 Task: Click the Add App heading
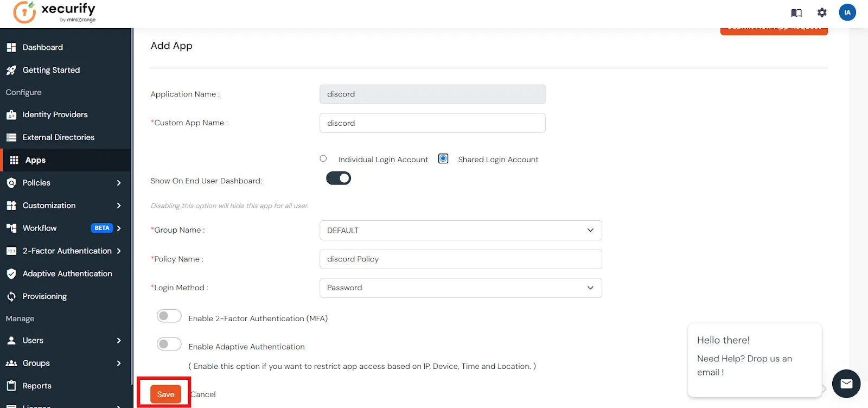point(171,46)
